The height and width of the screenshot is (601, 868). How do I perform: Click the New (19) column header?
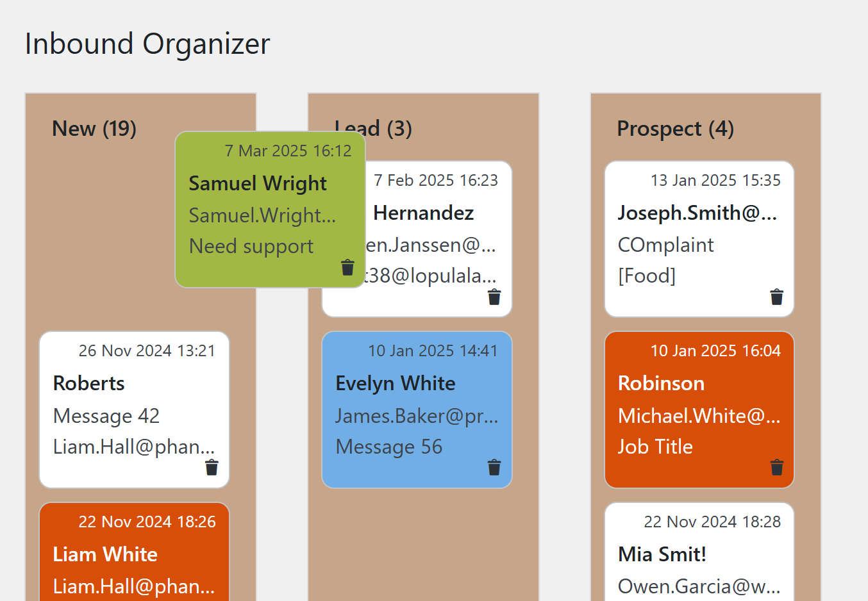(x=94, y=129)
